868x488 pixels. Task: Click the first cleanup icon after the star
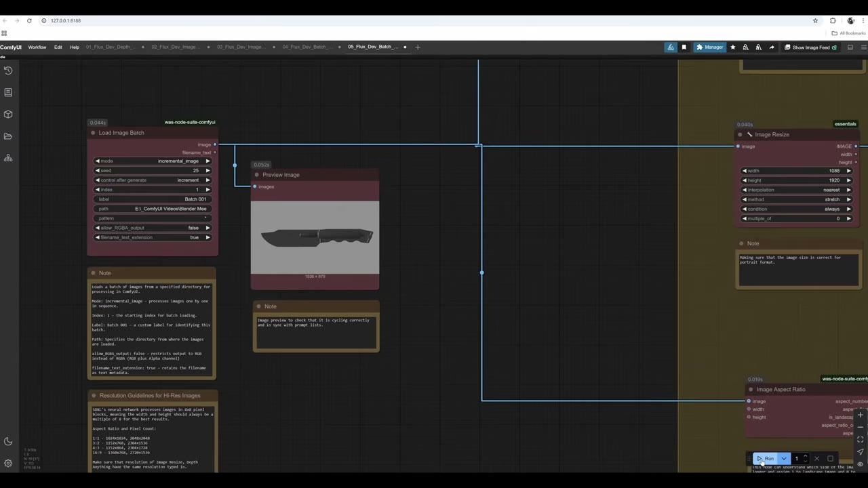745,47
